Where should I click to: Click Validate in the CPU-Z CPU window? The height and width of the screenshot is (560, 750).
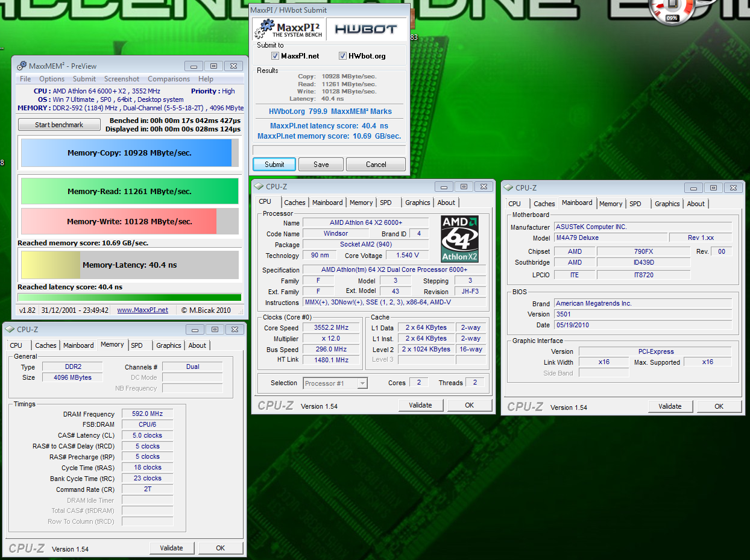tap(420, 405)
